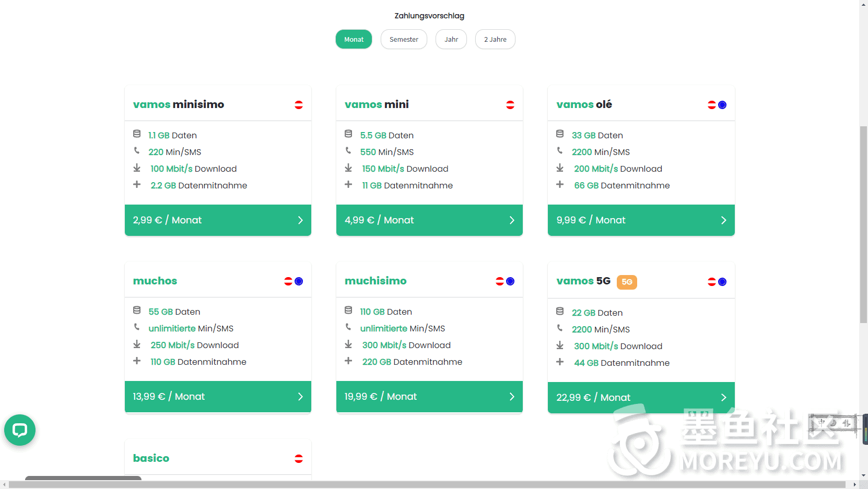Click the vertical scrollbar thumb
868x489 pixels.
[x=863, y=224]
